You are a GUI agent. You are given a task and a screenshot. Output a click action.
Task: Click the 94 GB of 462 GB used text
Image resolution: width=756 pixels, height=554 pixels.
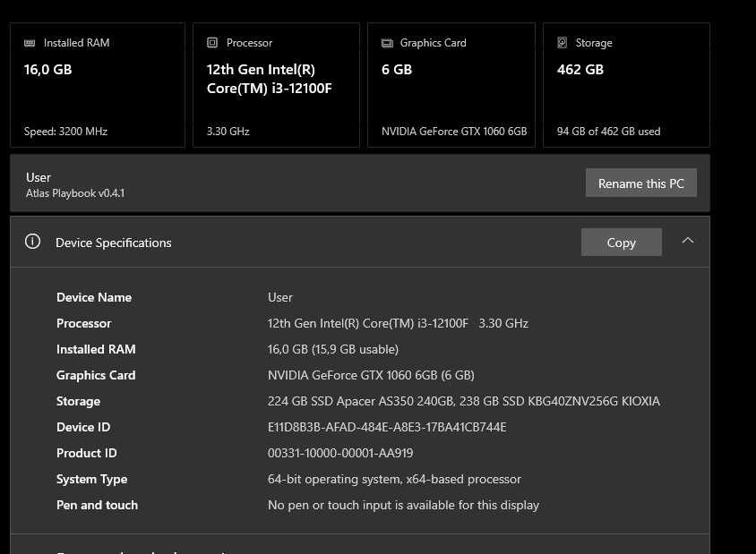tap(608, 132)
